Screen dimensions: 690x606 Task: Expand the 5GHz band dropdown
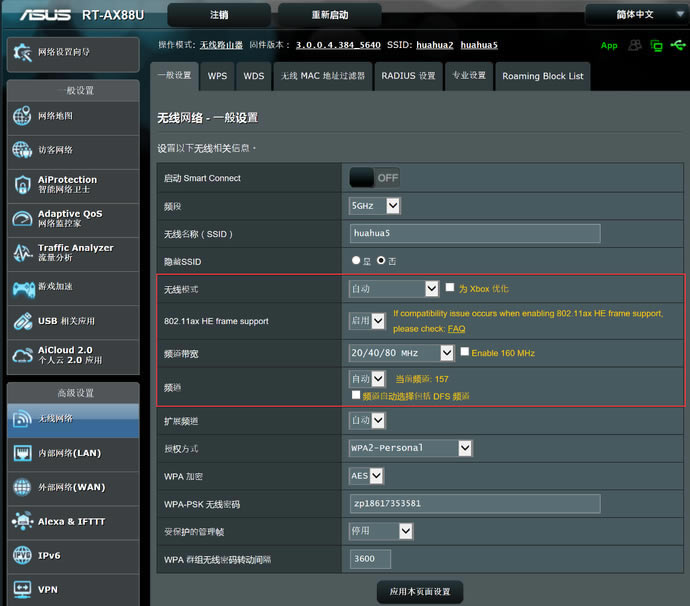click(374, 206)
